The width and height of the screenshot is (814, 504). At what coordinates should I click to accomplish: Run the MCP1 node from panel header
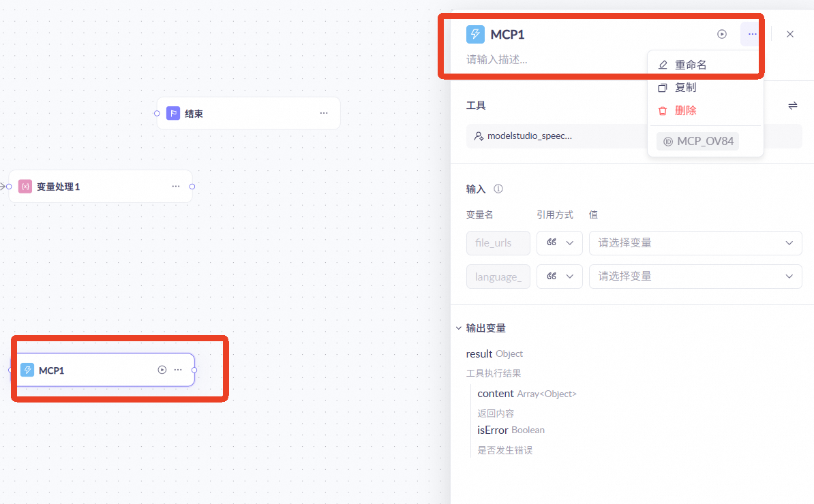tap(721, 34)
